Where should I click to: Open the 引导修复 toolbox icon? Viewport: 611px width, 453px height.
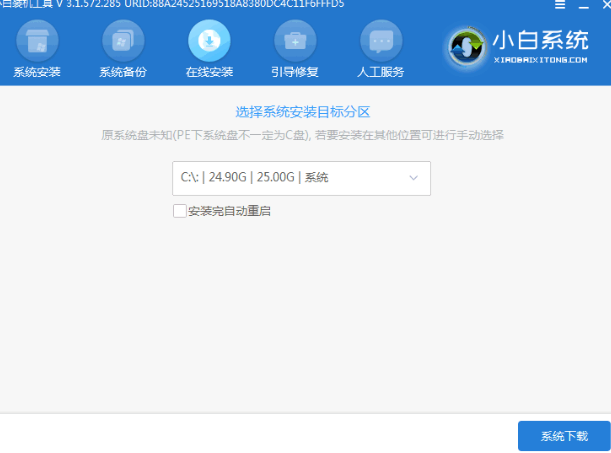(x=295, y=41)
